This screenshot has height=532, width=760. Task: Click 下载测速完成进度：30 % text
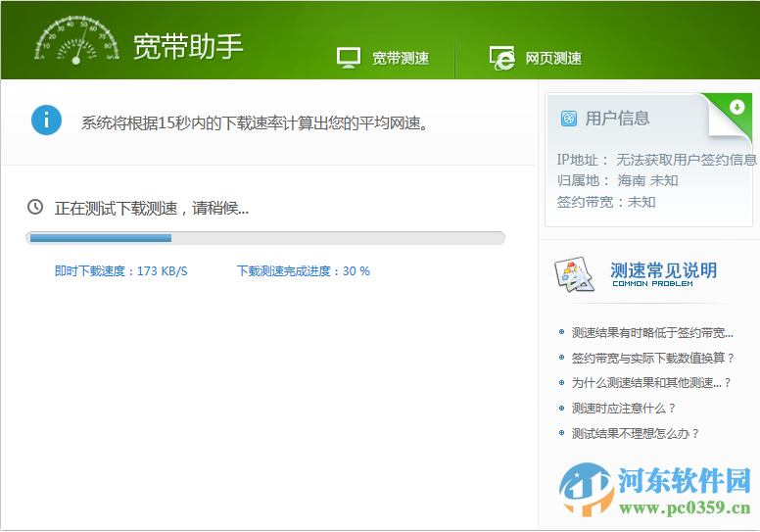pyautogui.click(x=304, y=271)
